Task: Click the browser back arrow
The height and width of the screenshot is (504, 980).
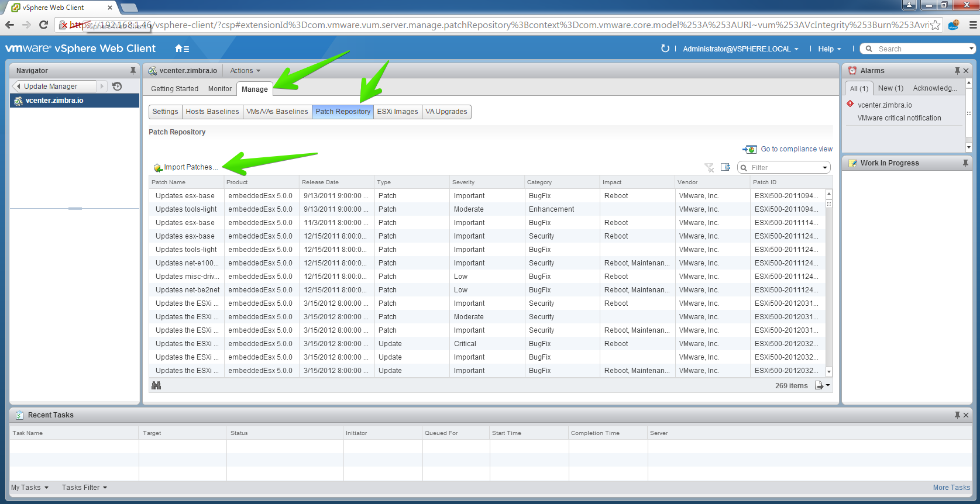Action: (x=9, y=25)
